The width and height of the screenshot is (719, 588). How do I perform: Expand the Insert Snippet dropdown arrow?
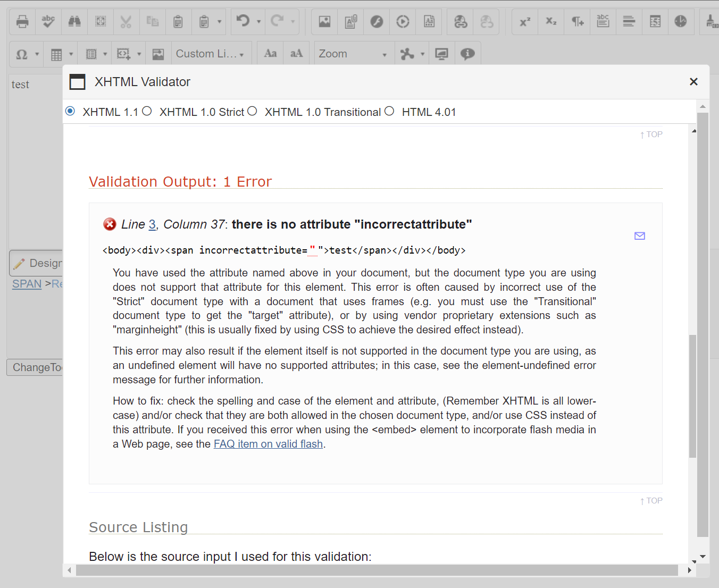click(139, 54)
